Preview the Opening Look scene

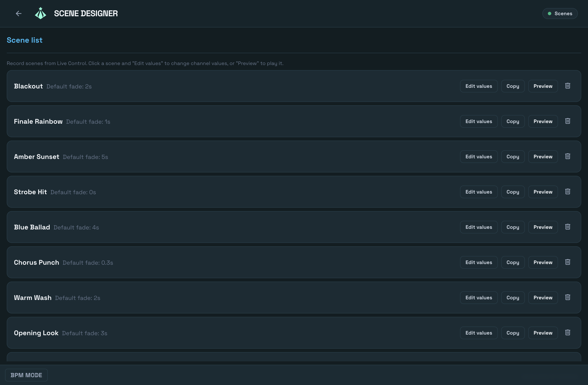coord(543,333)
